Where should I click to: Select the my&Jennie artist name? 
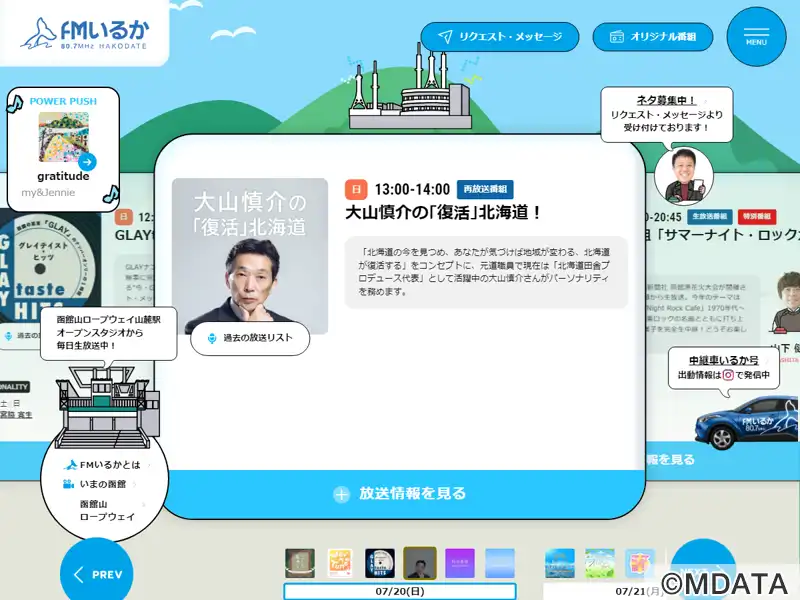tap(48, 192)
